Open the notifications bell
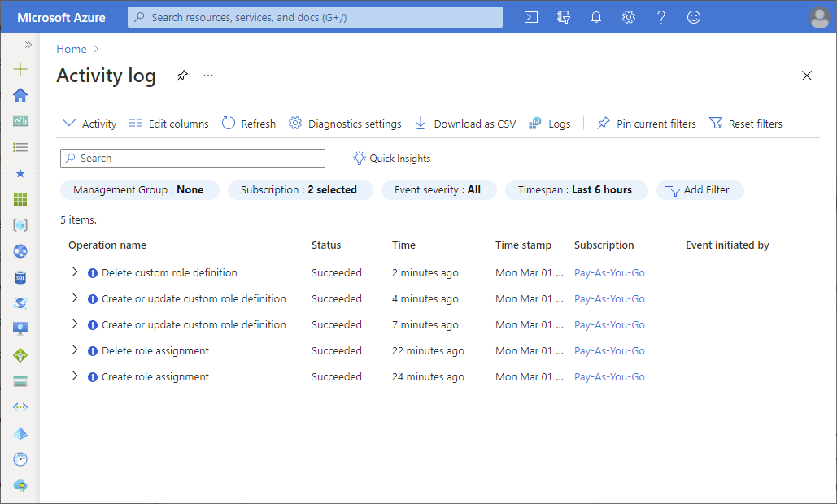 click(596, 17)
